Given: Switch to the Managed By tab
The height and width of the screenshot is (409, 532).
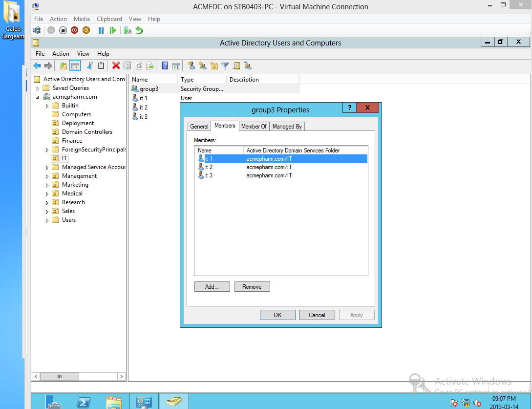Looking at the screenshot, I should coord(287,126).
